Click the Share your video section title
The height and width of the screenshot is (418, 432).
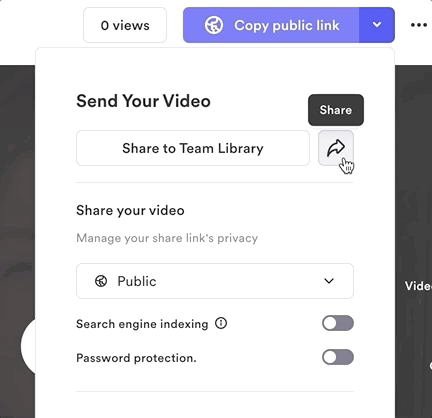point(130,211)
